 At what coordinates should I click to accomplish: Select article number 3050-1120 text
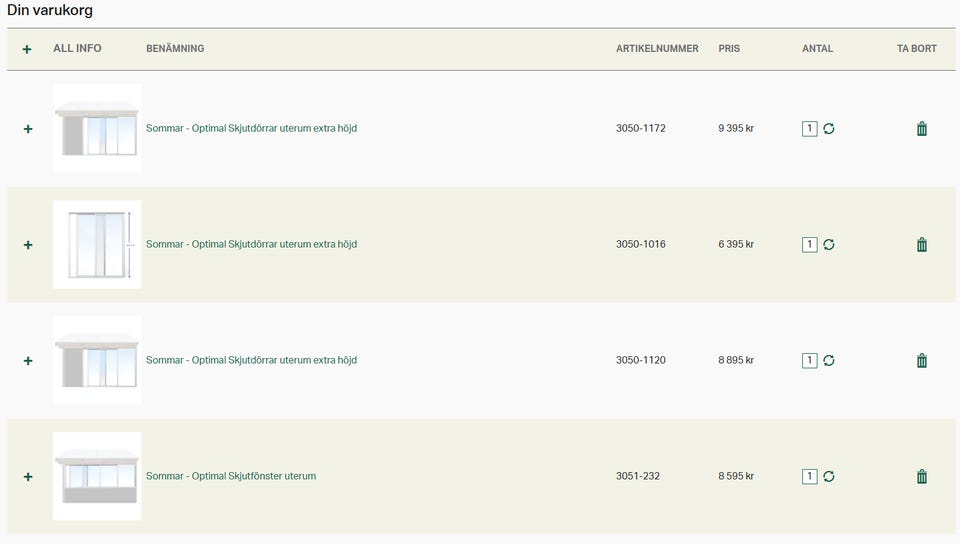pyautogui.click(x=640, y=360)
